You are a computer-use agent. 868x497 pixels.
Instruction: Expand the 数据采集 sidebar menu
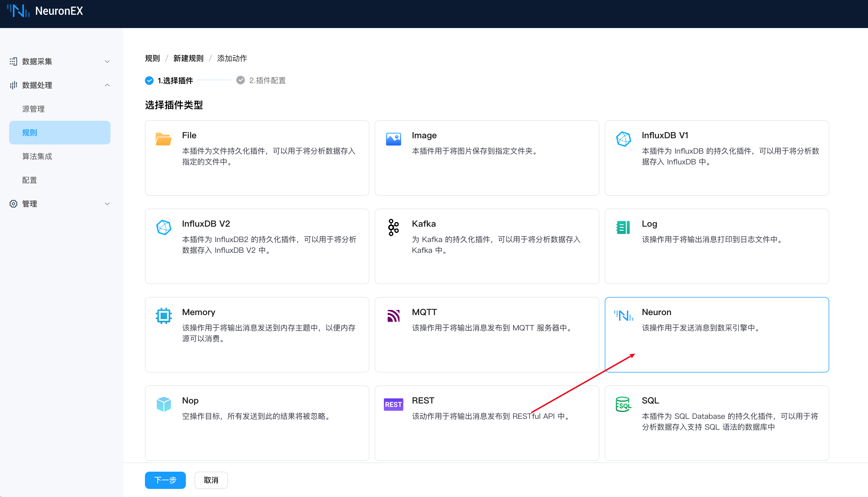coord(60,61)
